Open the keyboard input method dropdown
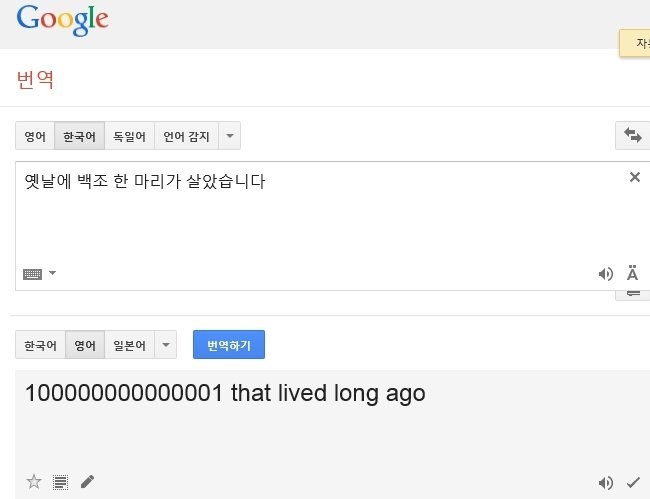The image size is (650, 499). pyautogui.click(x=52, y=273)
